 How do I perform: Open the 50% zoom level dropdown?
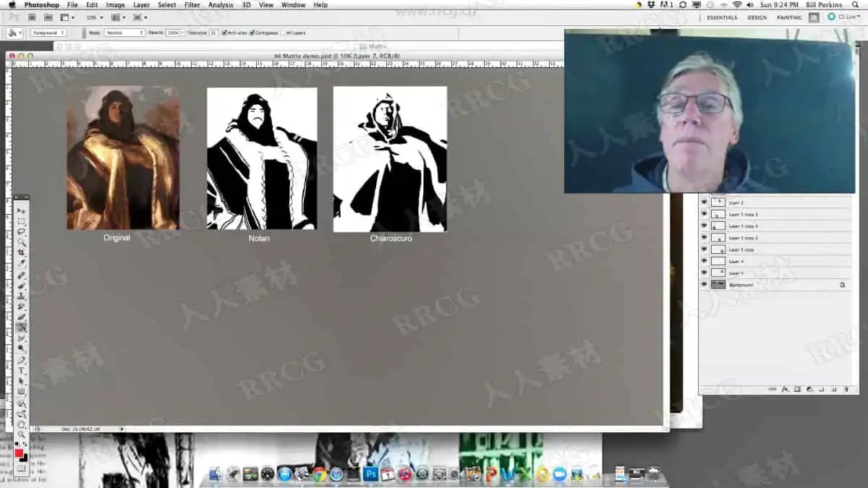coord(94,17)
